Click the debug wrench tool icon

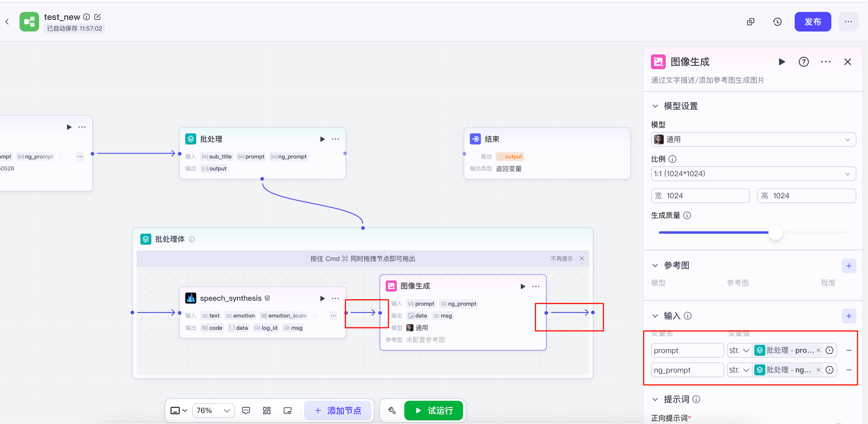click(392, 411)
